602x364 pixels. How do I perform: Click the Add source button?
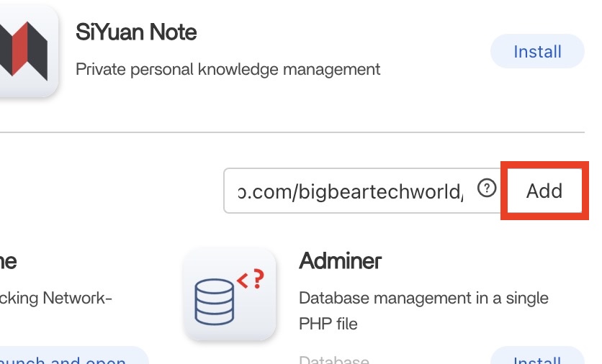point(544,191)
